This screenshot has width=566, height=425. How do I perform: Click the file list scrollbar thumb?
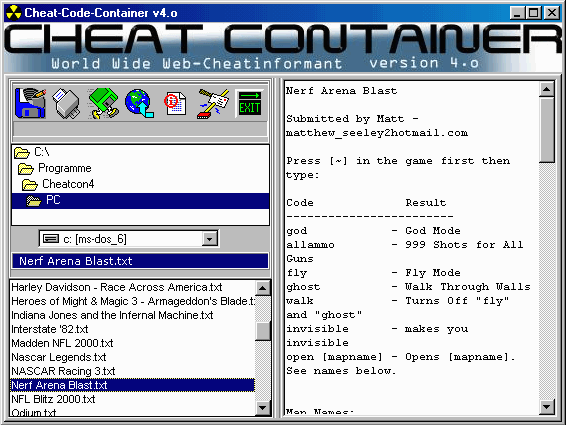(x=263, y=331)
